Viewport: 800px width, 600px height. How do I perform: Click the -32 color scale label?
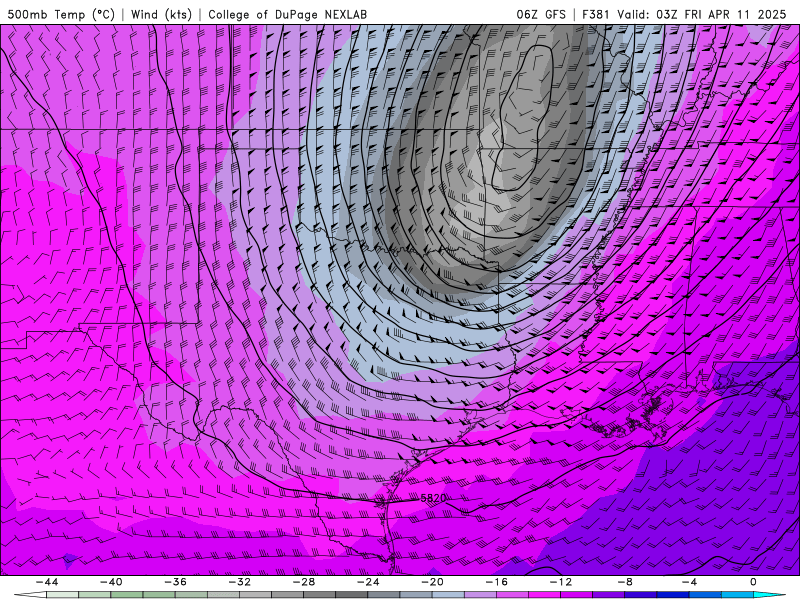coord(239,582)
